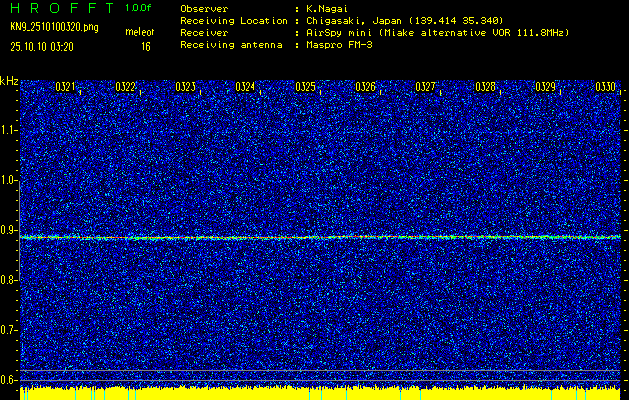Screen dimensions: 629x400
Task: Select the 0327 time tick label
Action: coord(426,87)
